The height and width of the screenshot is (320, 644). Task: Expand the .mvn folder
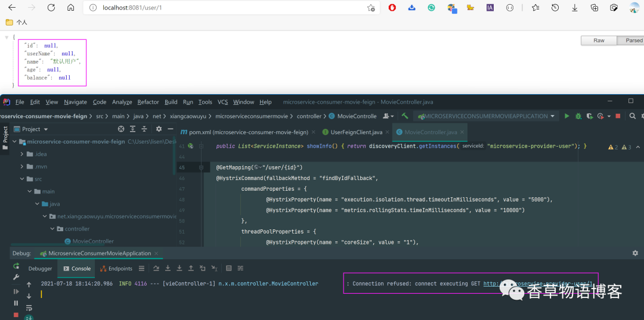tap(23, 167)
